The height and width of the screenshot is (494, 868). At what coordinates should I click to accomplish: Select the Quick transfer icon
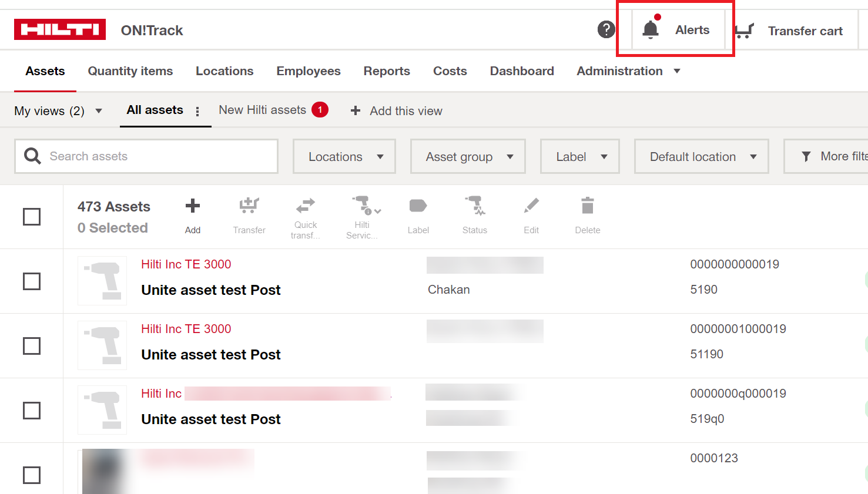pyautogui.click(x=306, y=205)
